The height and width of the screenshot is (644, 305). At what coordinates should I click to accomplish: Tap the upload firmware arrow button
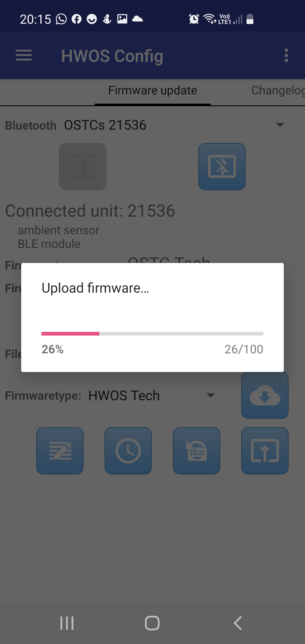pyautogui.click(x=265, y=451)
